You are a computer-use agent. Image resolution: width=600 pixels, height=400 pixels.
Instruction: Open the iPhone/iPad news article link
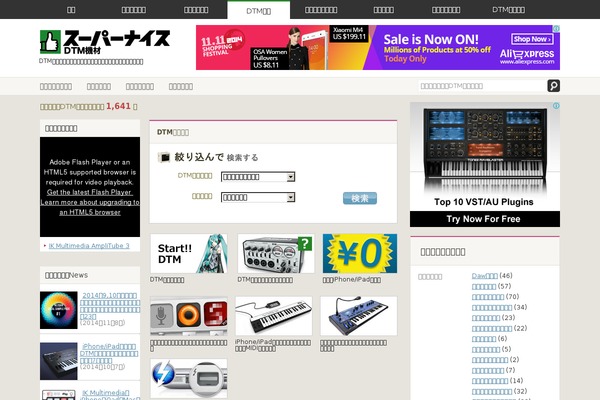click(x=109, y=353)
